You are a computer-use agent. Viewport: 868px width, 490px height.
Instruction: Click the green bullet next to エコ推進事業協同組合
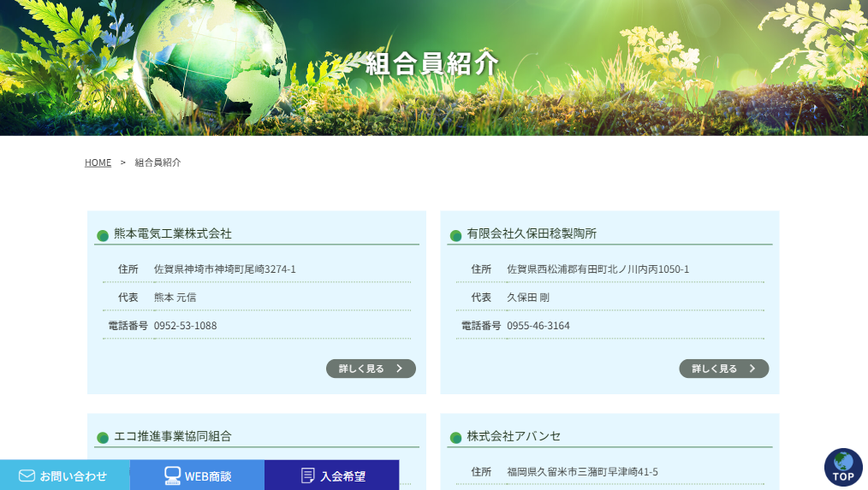(x=103, y=438)
